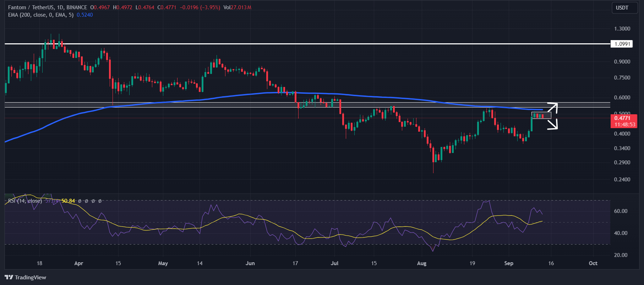Click the low price L0.4764 value
The width and height of the screenshot is (644, 285).
pos(145,7)
